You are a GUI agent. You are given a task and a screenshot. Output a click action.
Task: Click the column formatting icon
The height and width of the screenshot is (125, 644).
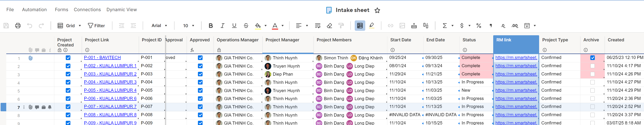[425, 26]
